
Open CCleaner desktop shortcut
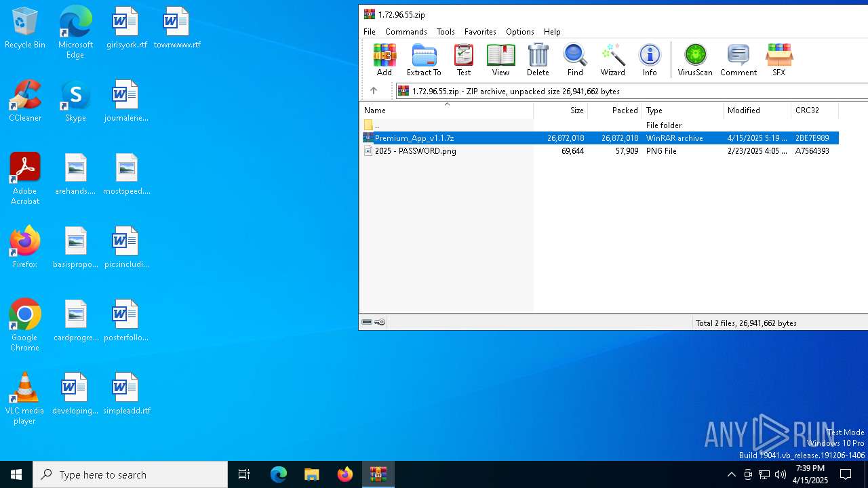pos(25,101)
